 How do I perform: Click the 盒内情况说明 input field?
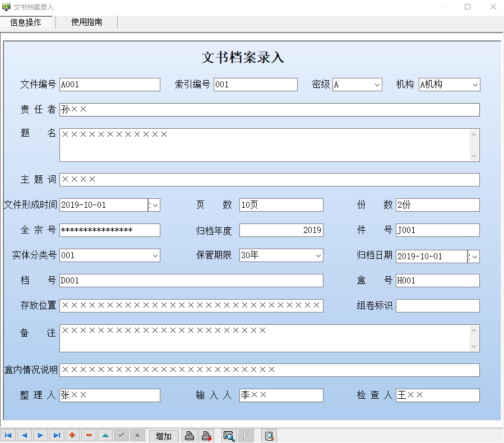[269, 370]
